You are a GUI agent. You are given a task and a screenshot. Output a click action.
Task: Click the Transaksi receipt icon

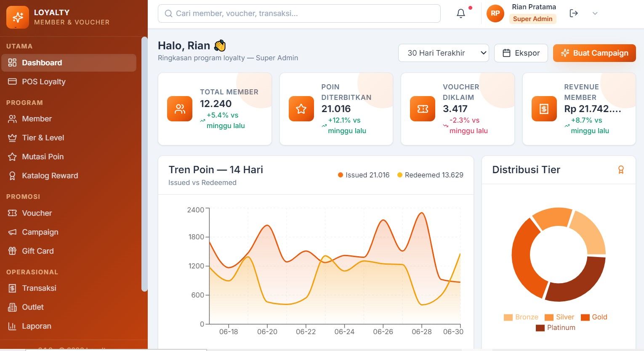[x=12, y=288]
